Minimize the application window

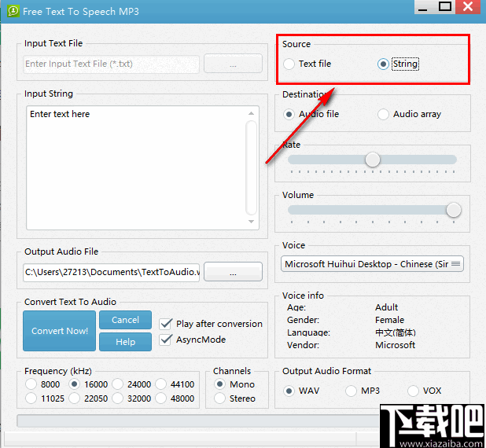(x=424, y=7)
